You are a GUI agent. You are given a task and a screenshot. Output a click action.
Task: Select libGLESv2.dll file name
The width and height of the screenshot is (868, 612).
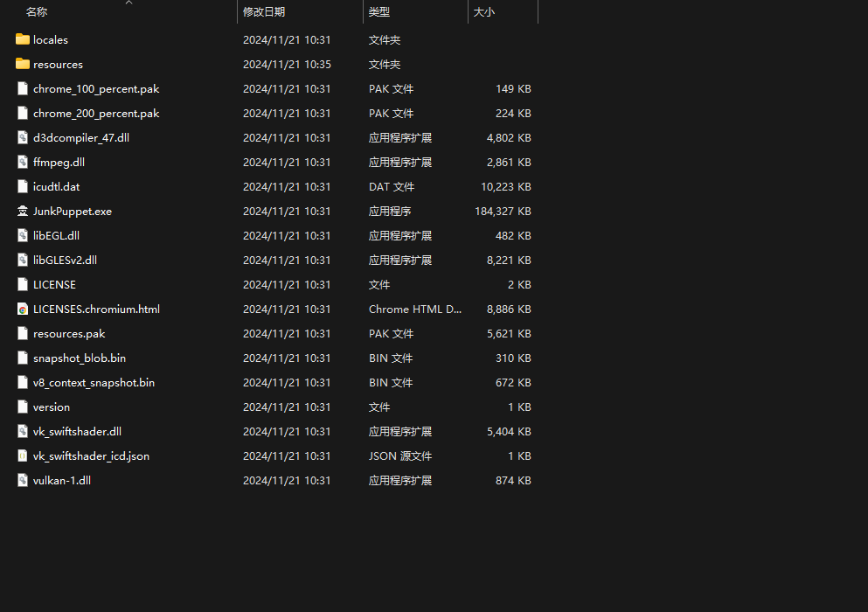tap(65, 260)
